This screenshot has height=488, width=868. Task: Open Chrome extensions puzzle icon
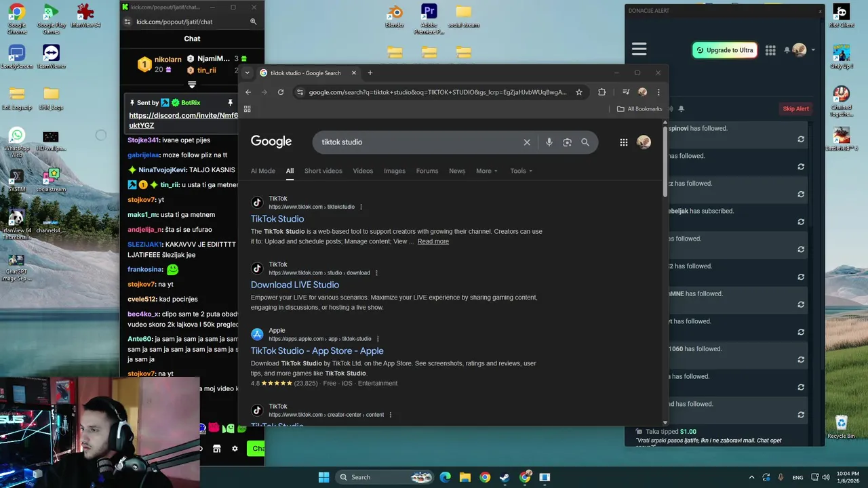coord(601,92)
